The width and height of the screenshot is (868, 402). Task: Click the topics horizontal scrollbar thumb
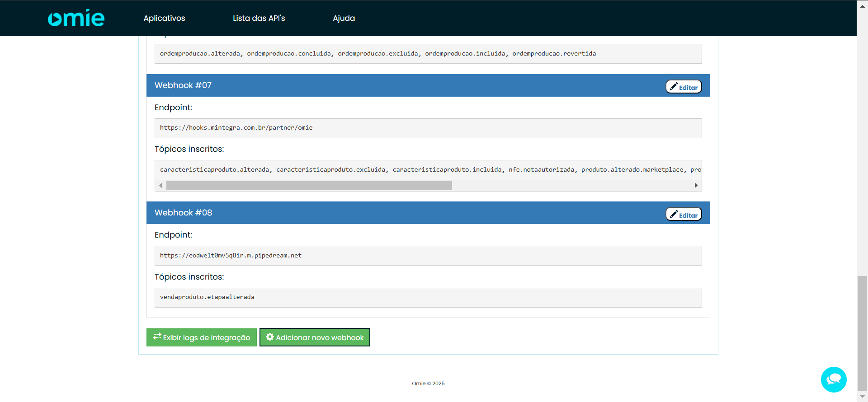309,186
